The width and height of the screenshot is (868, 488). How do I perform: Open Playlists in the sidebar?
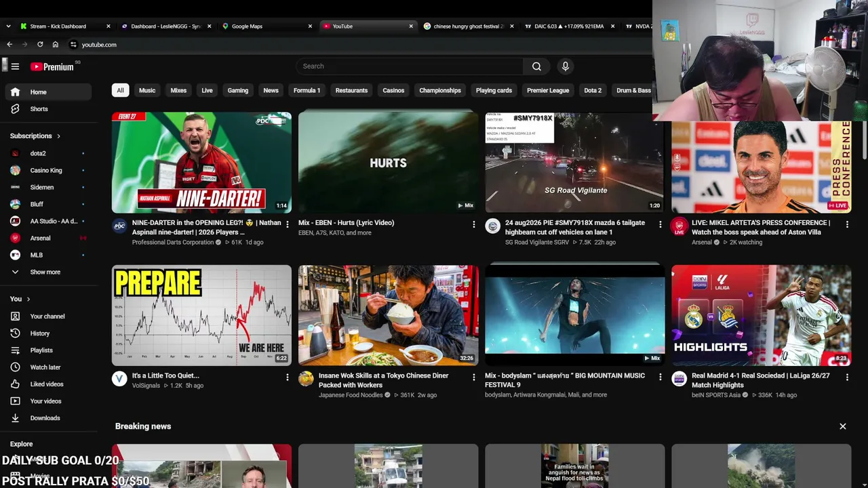(49, 350)
